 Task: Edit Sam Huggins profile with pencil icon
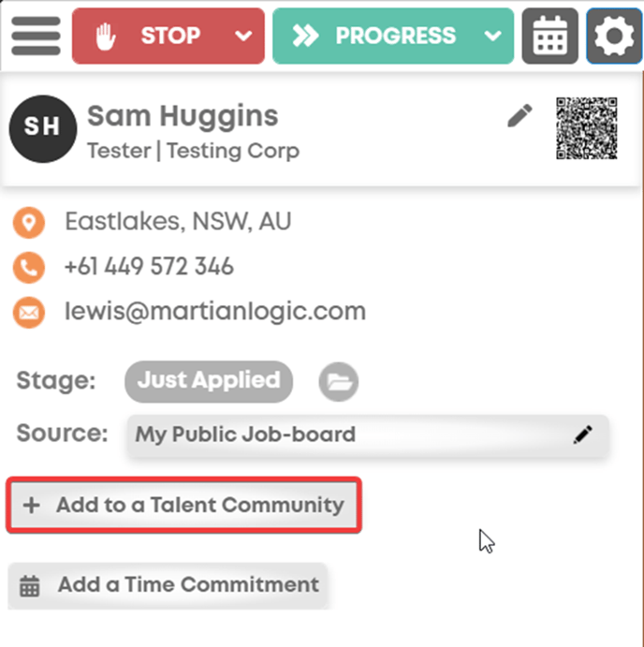pos(520,115)
